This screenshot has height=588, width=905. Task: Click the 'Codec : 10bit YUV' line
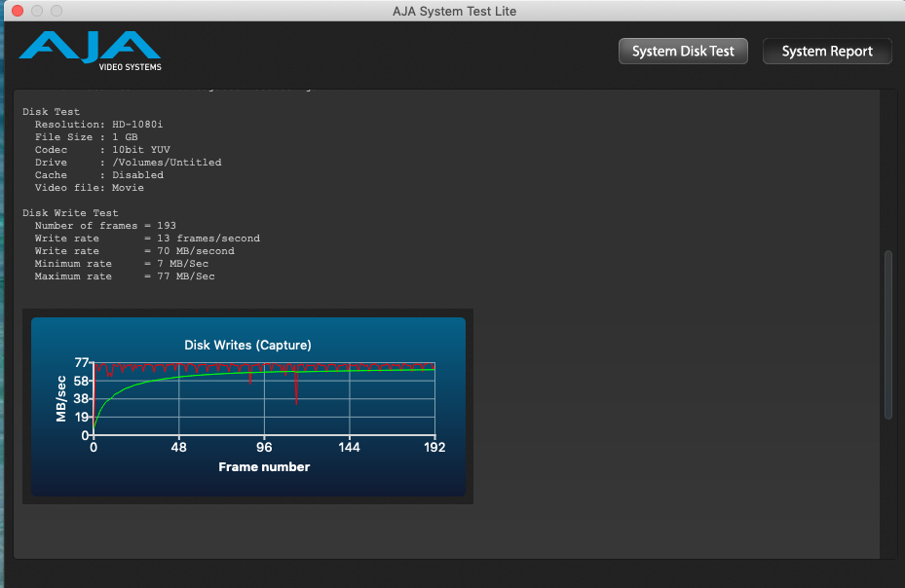[102, 150]
